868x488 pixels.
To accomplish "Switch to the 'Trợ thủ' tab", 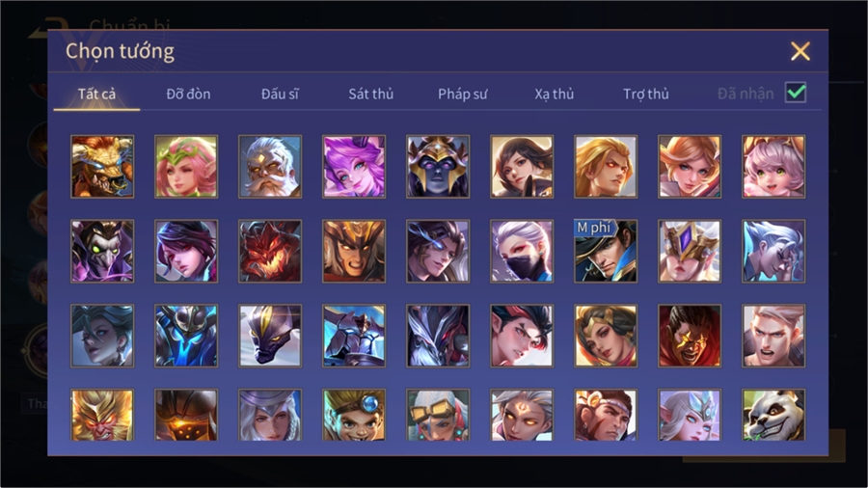I will [646, 95].
